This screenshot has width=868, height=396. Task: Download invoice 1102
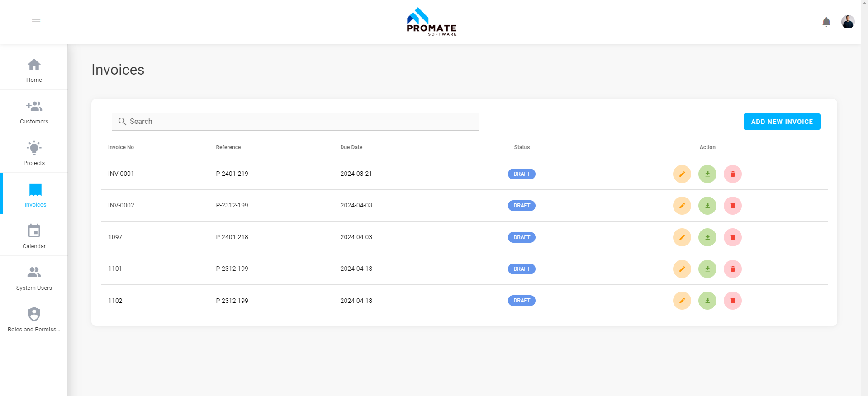pos(707,301)
